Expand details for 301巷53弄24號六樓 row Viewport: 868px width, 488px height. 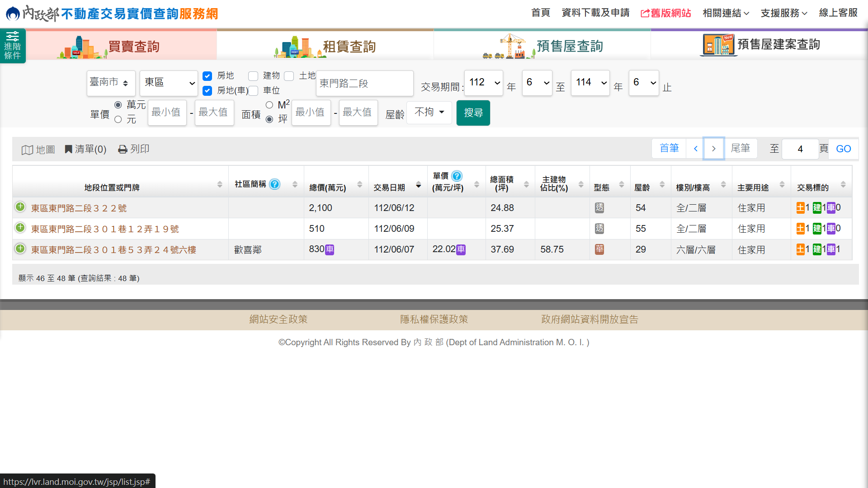click(20, 249)
